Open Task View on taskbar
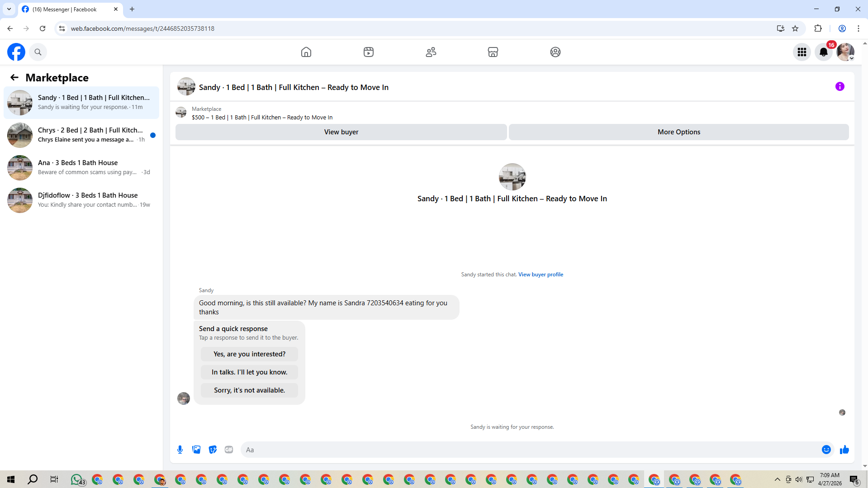The width and height of the screenshot is (868, 488). (x=54, y=479)
